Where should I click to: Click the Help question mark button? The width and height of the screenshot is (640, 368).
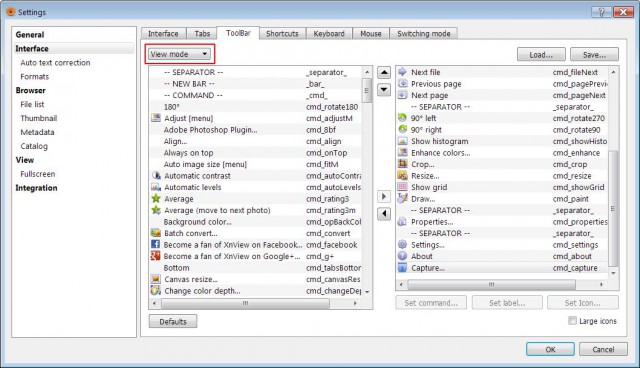click(x=601, y=12)
